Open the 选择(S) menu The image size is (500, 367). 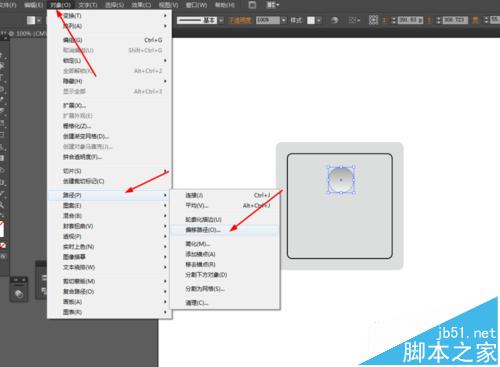[x=114, y=5]
